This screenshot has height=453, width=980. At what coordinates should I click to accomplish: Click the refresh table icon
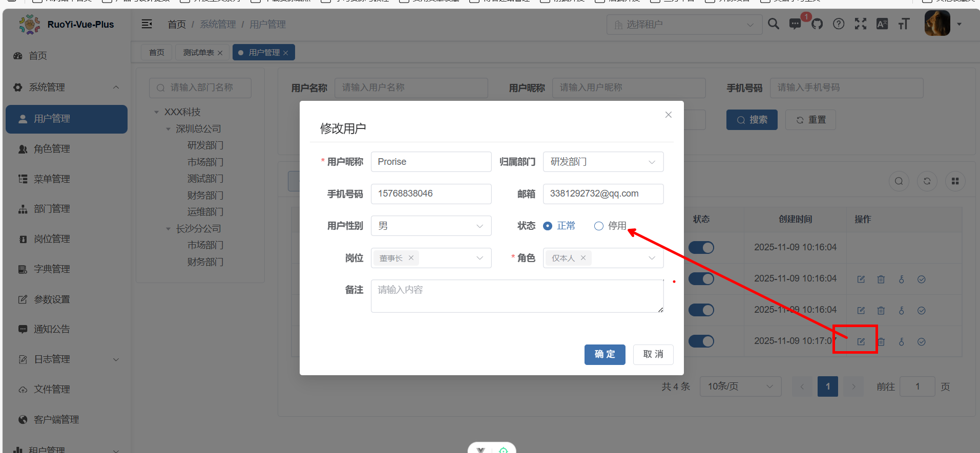927,181
